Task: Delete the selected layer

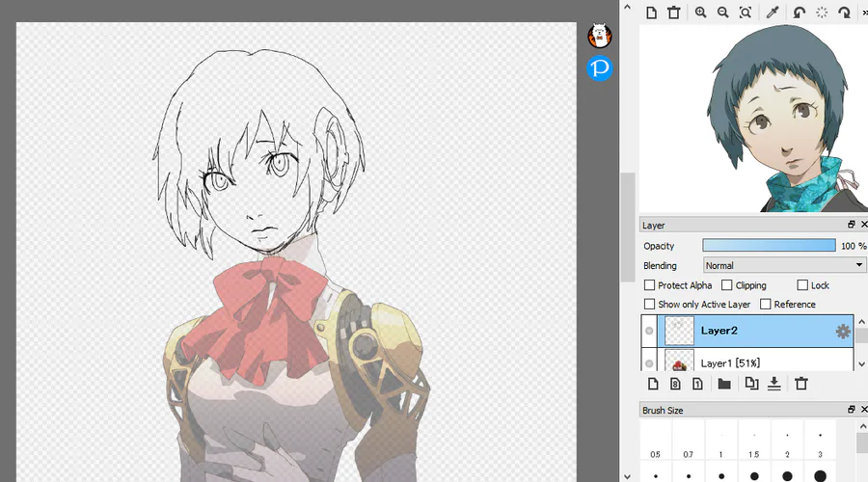Action: click(x=801, y=384)
